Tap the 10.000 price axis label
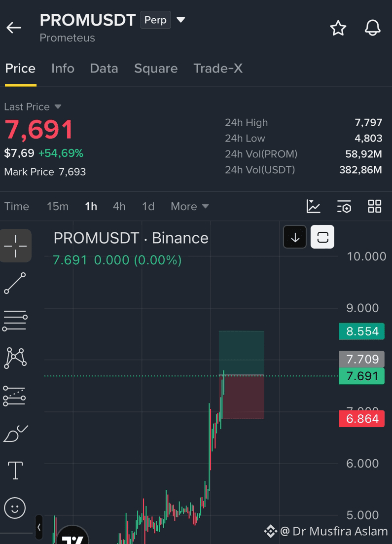The image size is (392, 544). point(366,256)
